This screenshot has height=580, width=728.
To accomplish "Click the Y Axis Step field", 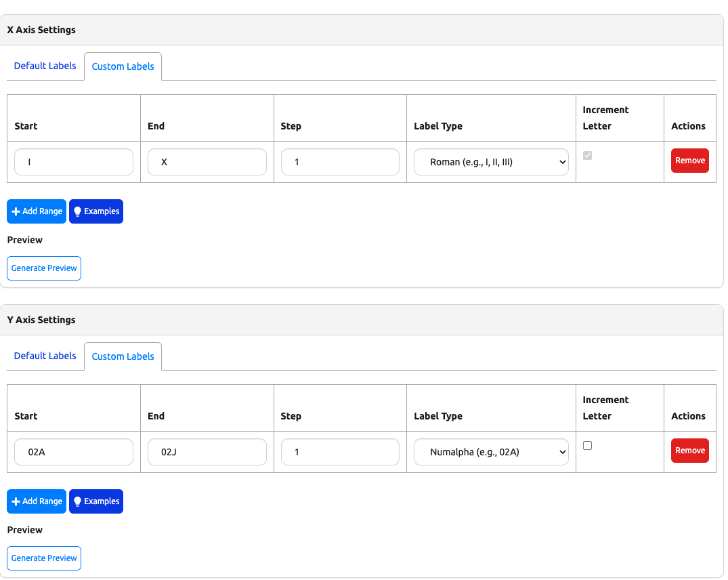I will tap(340, 452).
